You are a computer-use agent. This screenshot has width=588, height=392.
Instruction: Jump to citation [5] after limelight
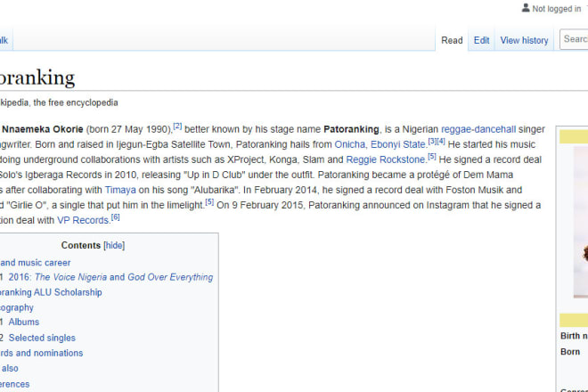[209, 202]
